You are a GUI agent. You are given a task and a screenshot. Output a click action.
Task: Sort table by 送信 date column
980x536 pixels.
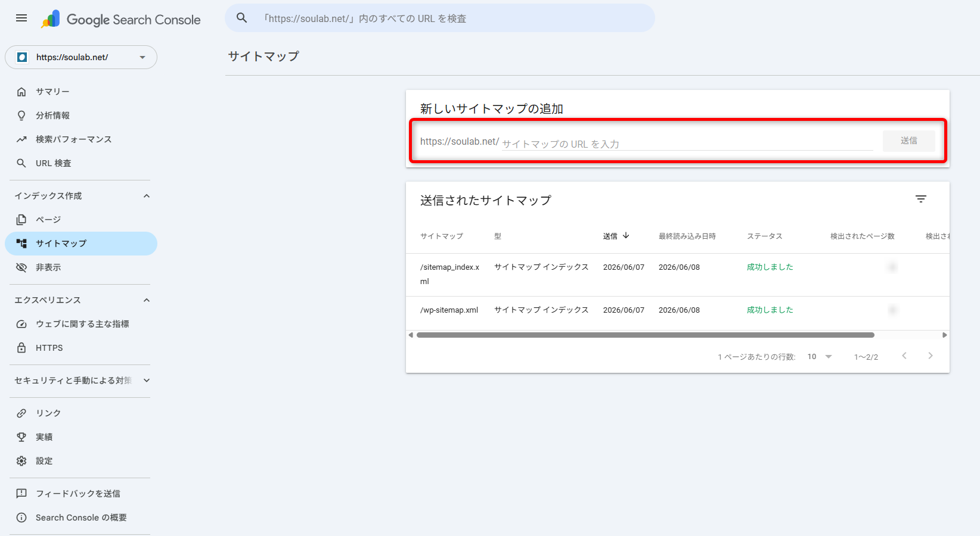coord(610,236)
